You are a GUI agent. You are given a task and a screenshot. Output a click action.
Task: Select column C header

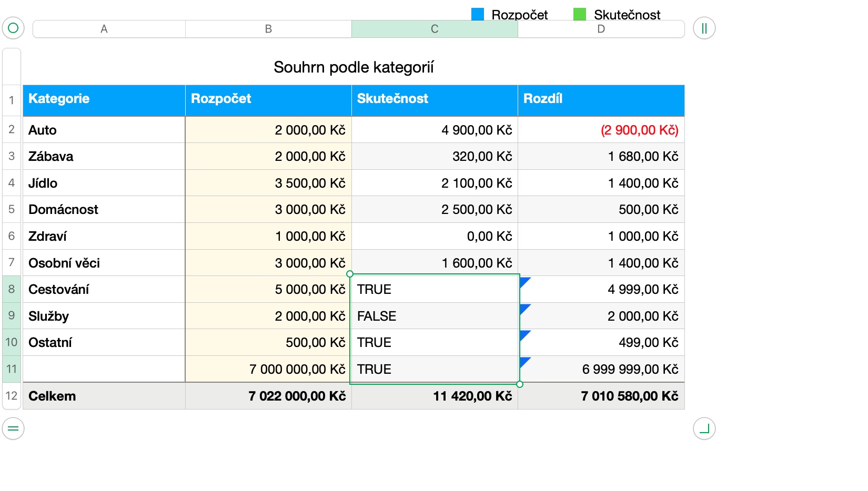click(x=435, y=29)
